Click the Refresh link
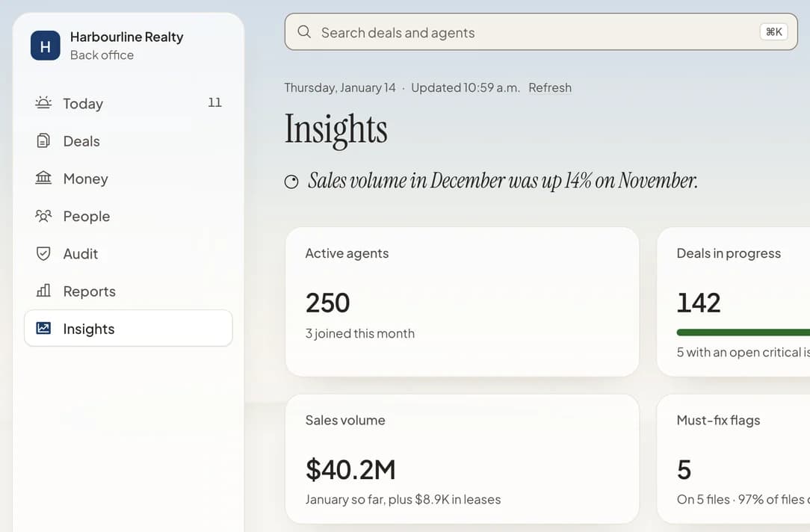 pos(550,88)
